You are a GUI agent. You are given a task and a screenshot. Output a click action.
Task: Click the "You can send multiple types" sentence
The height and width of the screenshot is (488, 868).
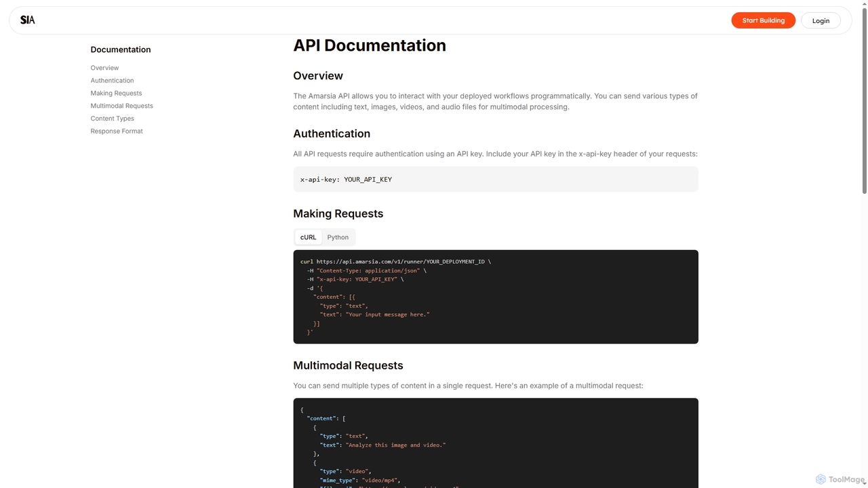(468, 386)
